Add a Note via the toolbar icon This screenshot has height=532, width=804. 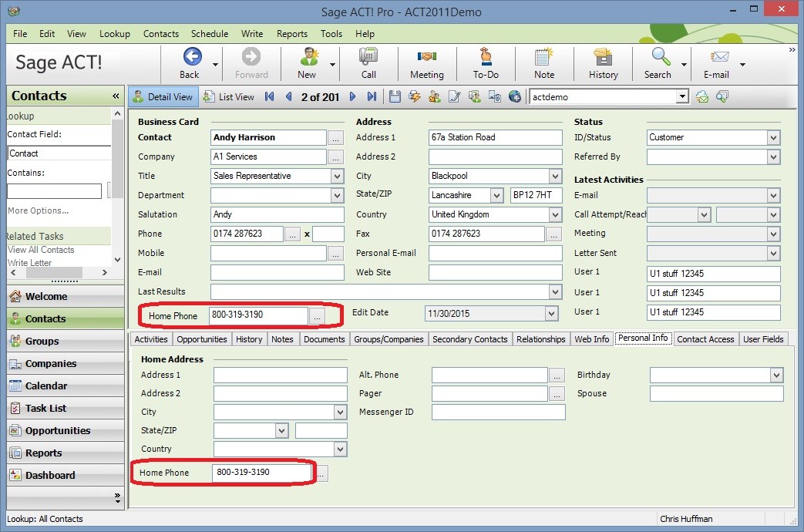(x=544, y=56)
